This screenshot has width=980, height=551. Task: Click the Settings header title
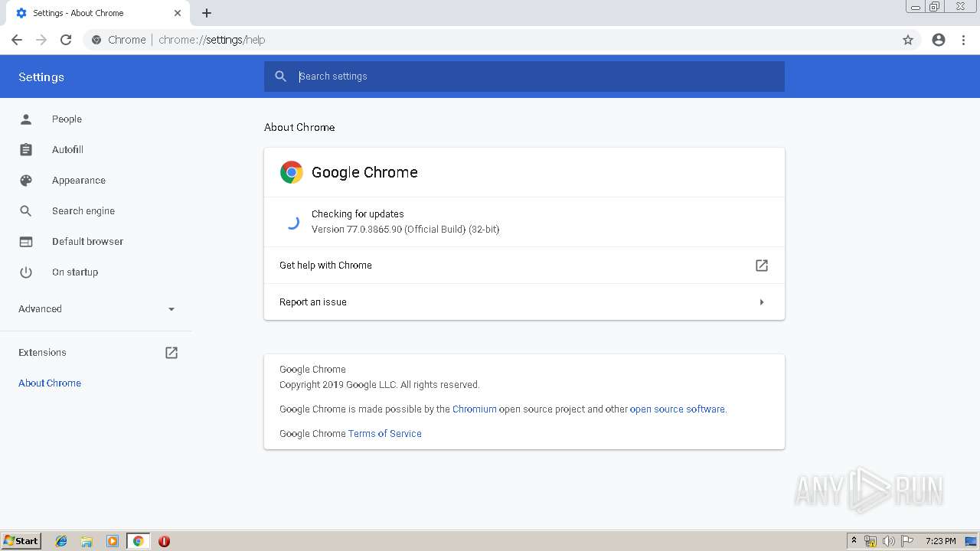[x=41, y=77]
